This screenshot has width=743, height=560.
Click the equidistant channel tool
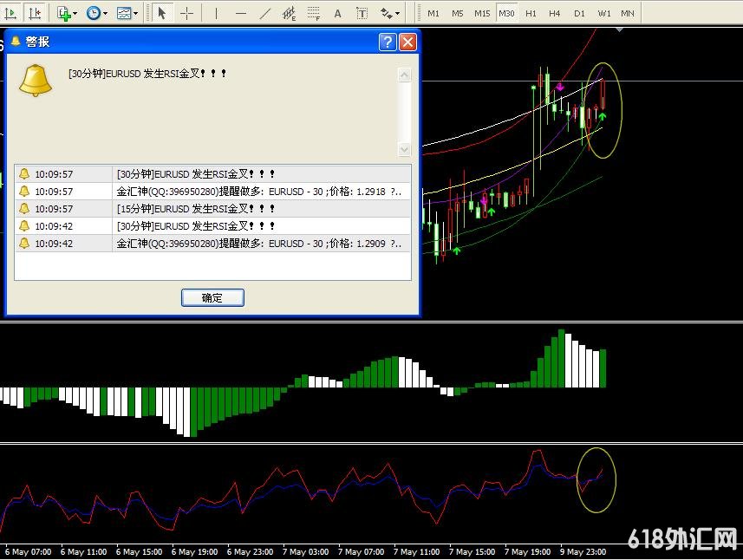click(x=289, y=13)
